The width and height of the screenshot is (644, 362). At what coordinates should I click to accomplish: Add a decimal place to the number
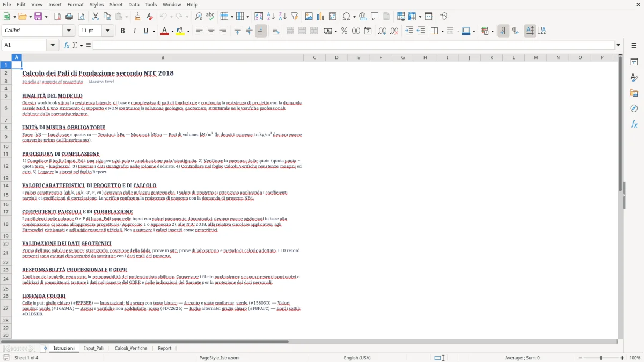coord(382,31)
